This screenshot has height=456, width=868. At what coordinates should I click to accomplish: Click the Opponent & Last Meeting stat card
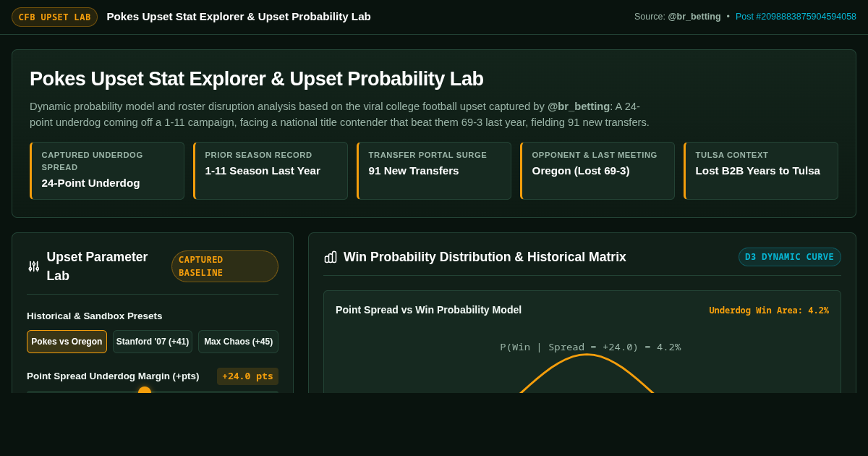[x=597, y=171]
